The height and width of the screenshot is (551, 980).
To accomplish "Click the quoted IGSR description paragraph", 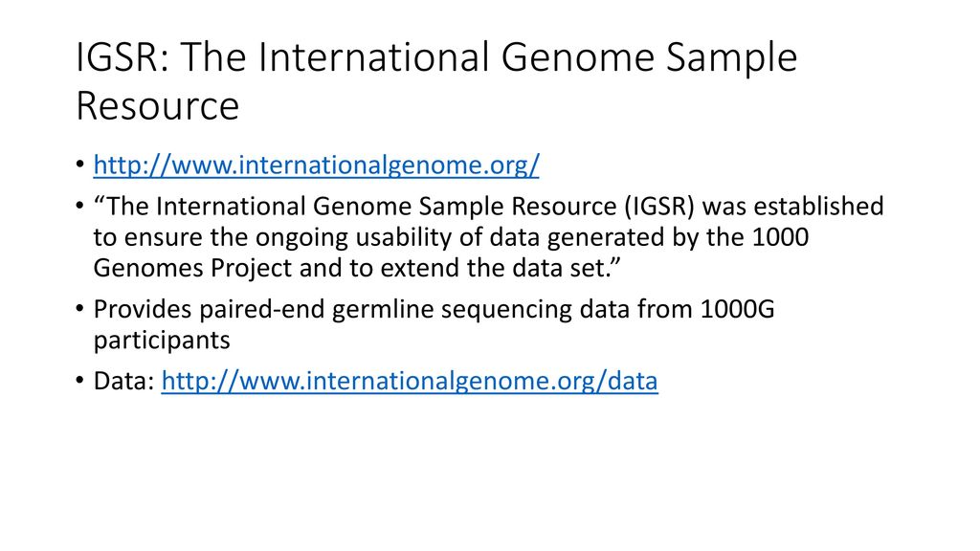I will 488,237.
